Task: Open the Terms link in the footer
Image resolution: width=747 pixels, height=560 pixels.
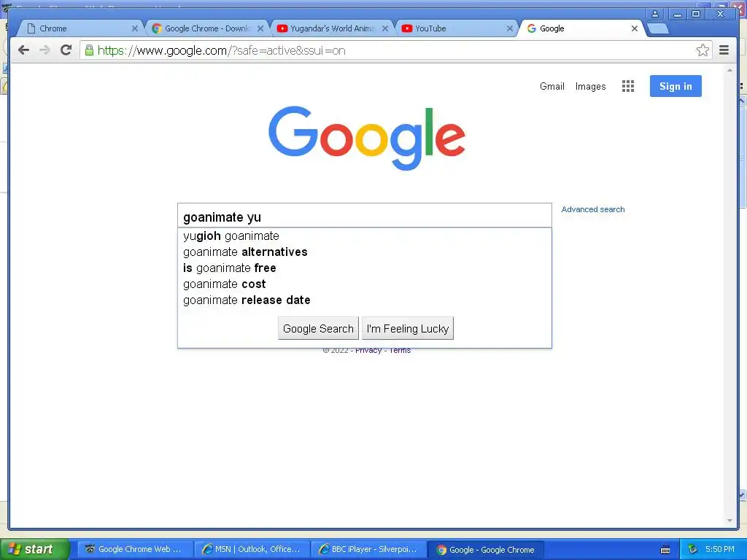Action: (x=400, y=351)
